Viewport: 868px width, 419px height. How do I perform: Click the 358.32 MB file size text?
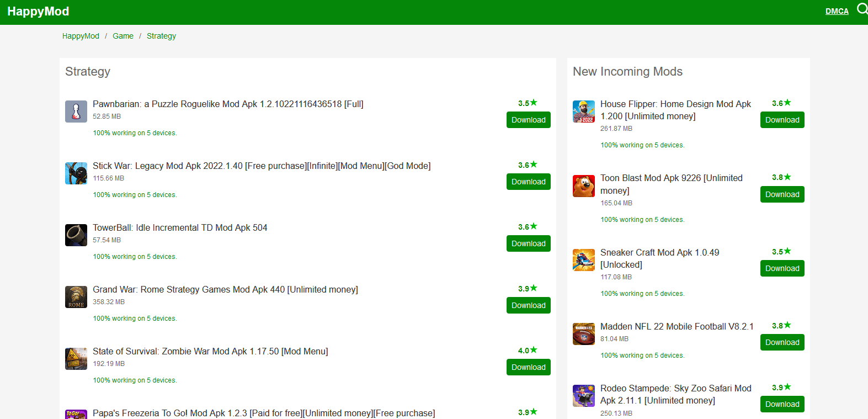[109, 302]
